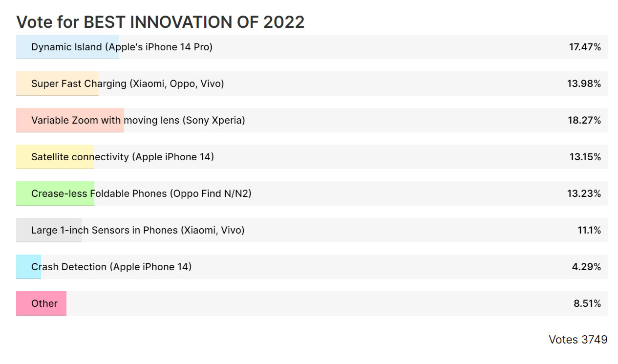Screen dimensions: 618x364
Task: Click the 17.47% percentage label
Action: [x=585, y=47]
